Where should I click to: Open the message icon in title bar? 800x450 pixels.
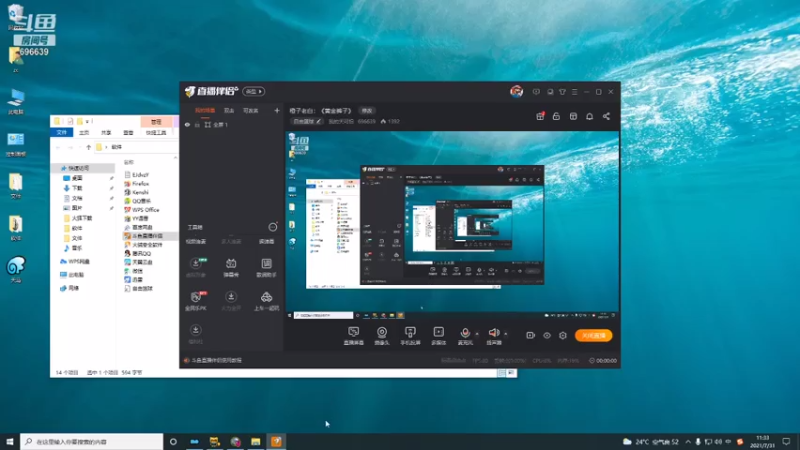[x=536, y=92]
